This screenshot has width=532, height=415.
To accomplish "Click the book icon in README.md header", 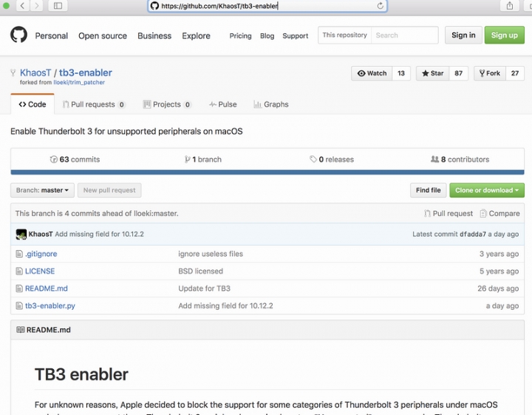I will (x=21, y=330).
